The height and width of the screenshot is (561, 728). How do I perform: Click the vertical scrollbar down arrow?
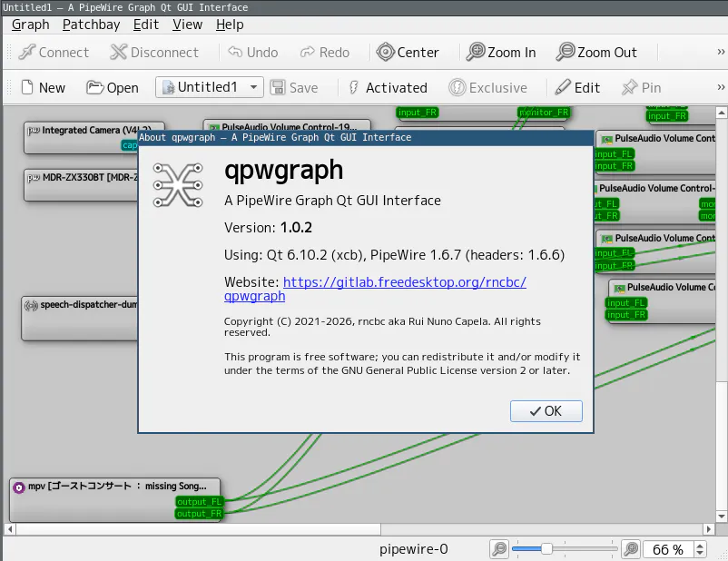[x=721, y=516]
